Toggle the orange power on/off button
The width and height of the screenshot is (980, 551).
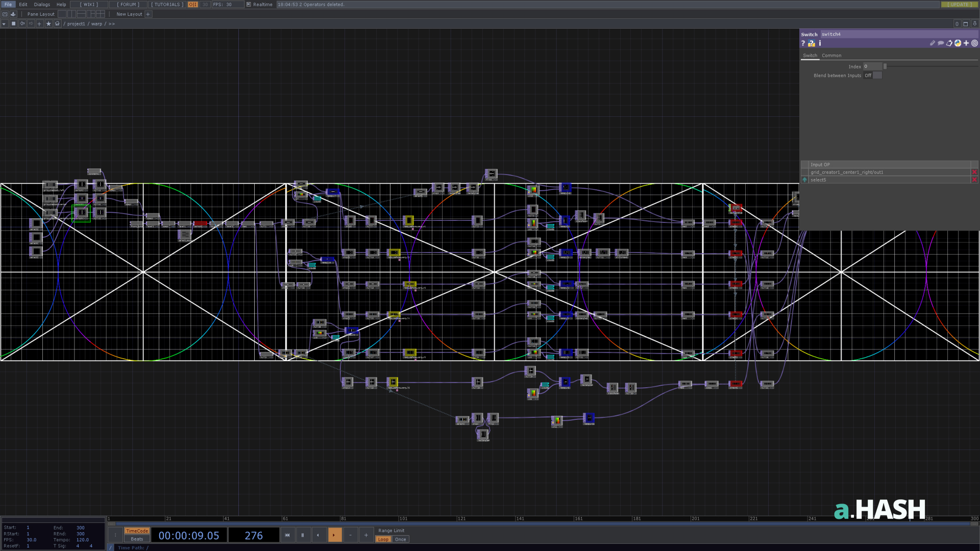pyautogui.click(x=192, y=4)
